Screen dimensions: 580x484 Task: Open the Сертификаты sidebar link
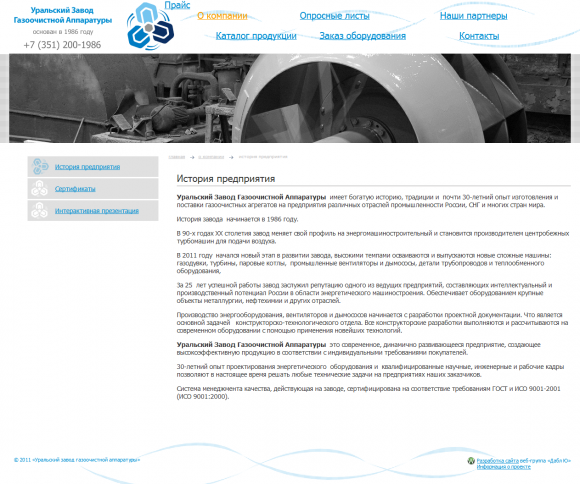[x=75, y=189]
